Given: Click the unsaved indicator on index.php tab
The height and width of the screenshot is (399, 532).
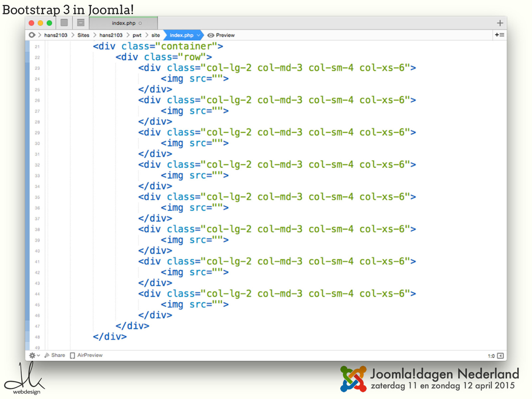Looking at the screenshot, I should pyautogui.click(x=140, y=23).
